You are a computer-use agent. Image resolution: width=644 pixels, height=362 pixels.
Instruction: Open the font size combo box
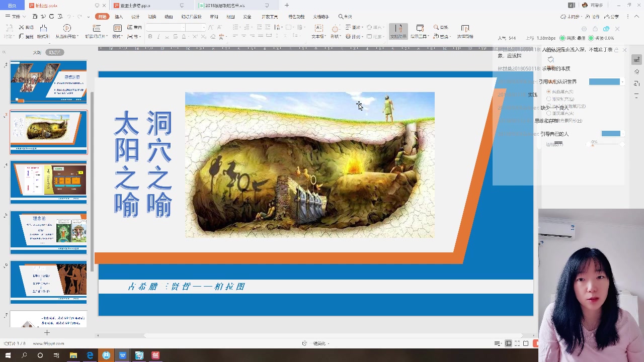tap(195, 27)
